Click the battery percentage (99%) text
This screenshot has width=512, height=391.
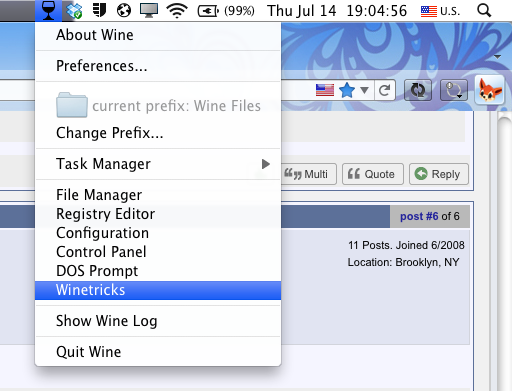[x=239, y=11]
